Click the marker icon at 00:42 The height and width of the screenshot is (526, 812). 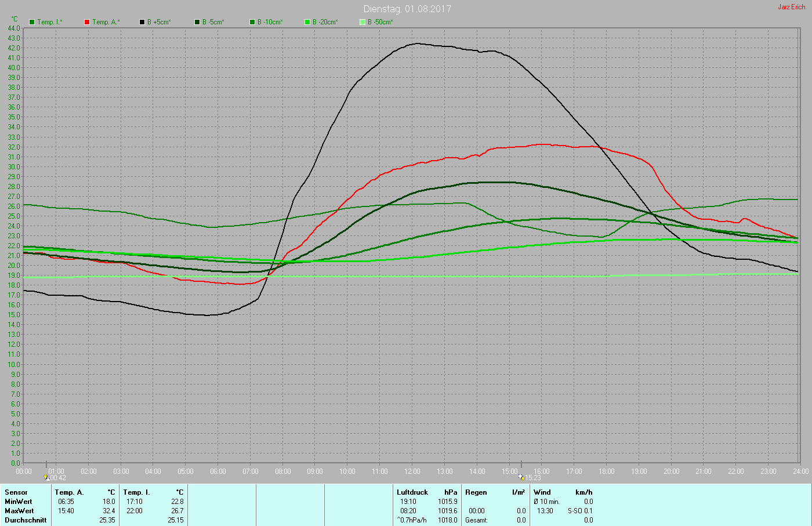point(46,478)
